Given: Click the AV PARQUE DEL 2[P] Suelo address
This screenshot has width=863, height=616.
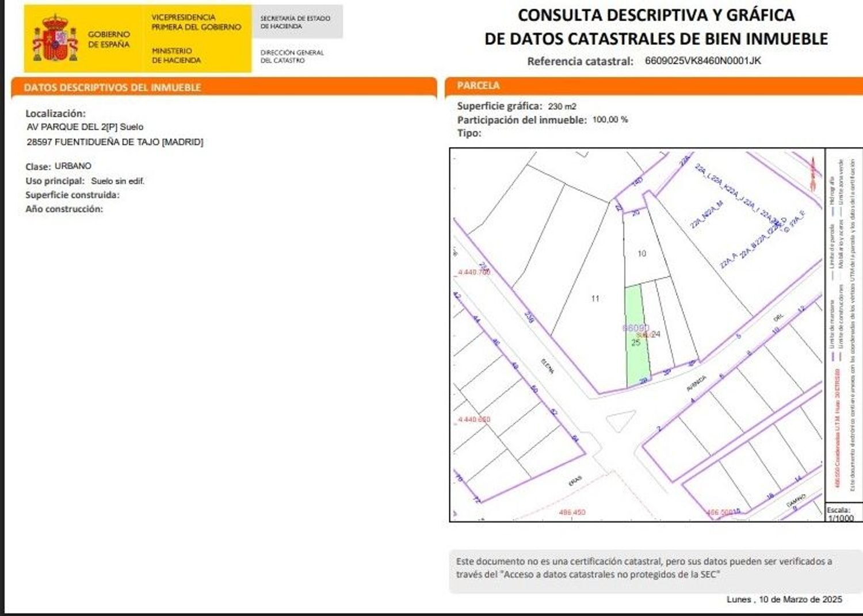Looking at the screenshot, I should (x=85, y=127).
